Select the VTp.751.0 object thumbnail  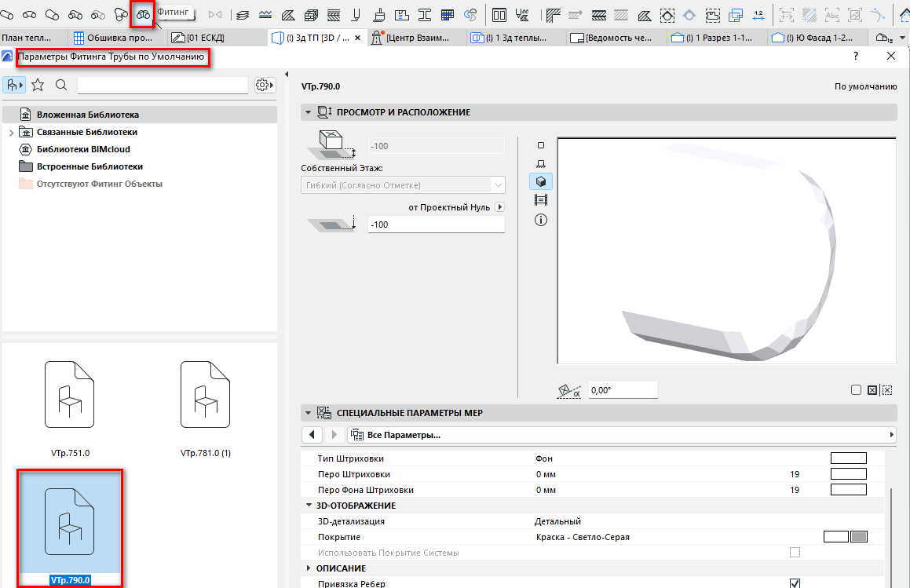(69, 394)
